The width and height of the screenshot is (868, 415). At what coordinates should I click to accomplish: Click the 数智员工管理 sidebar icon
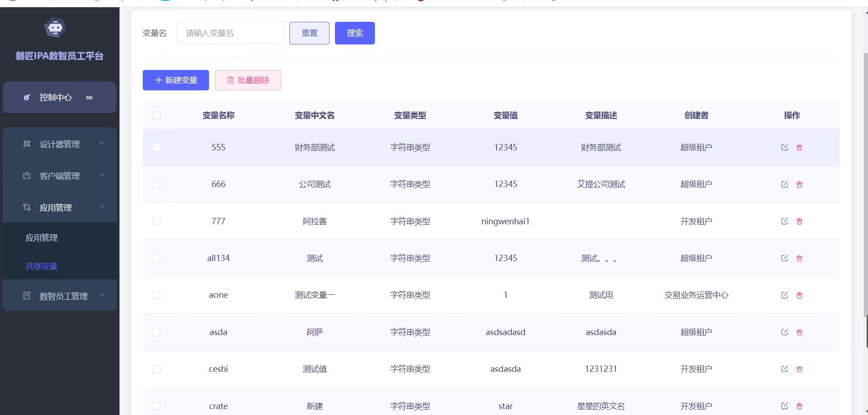[27, 296]
